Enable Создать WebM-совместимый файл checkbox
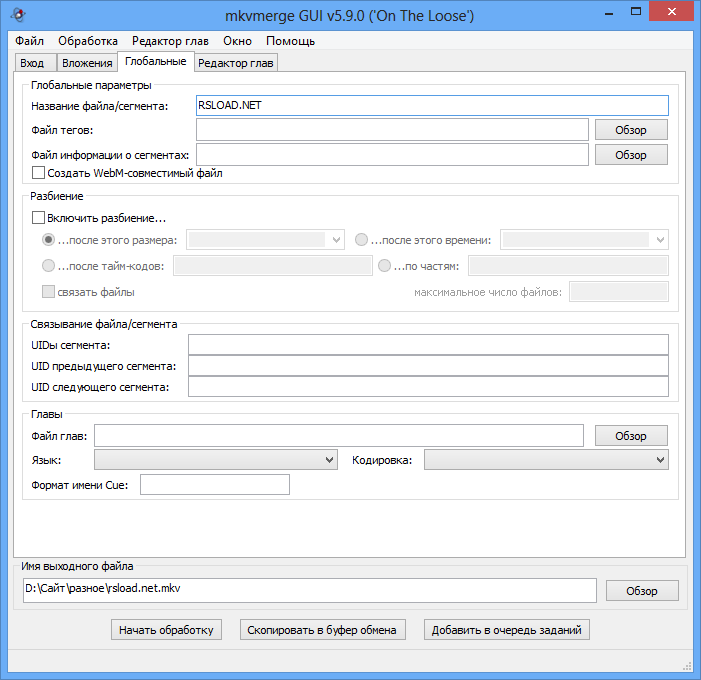This screenshot has height=680, width=701. [38, 173]
